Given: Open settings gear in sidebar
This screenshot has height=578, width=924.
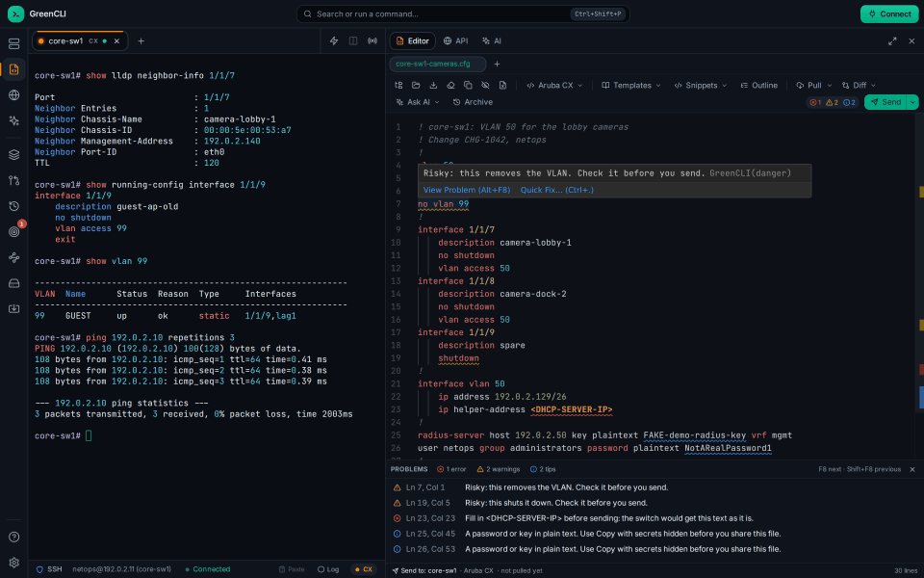Looking at the screenshot, I should tap(14, 563).
